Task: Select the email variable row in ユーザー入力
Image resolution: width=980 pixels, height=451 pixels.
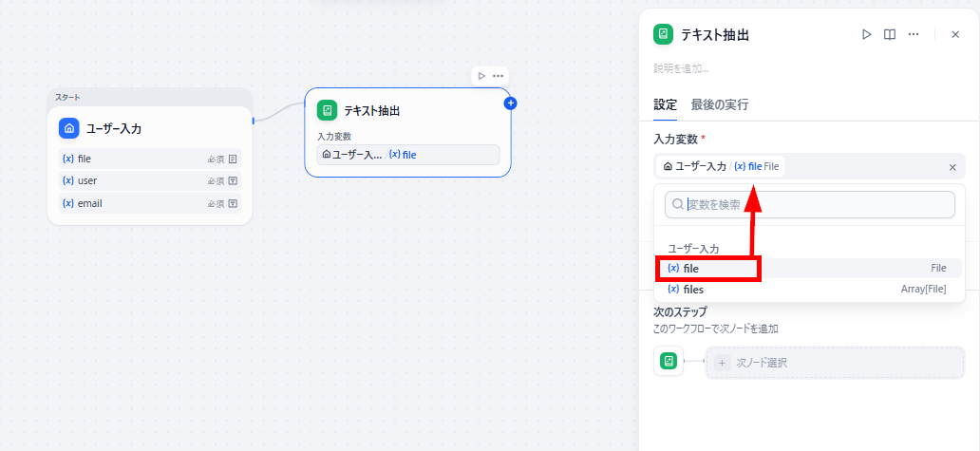Action: click(150, 203)
